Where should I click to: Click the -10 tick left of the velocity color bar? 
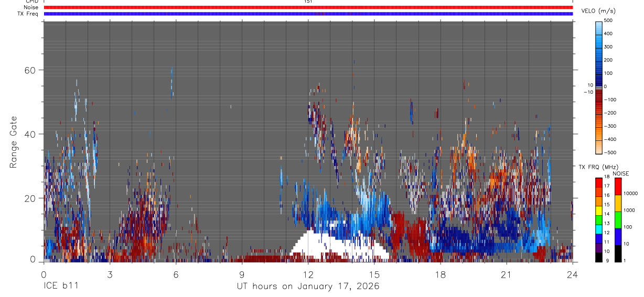pyautogui.click(x=587, y=92)
